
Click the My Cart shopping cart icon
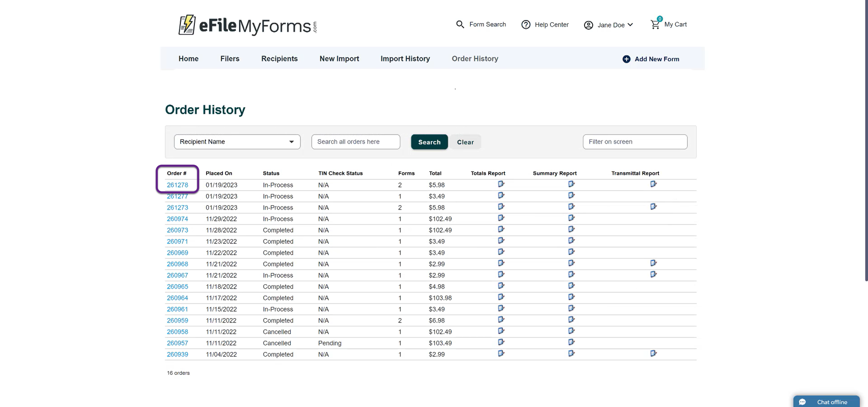point(655,24)
